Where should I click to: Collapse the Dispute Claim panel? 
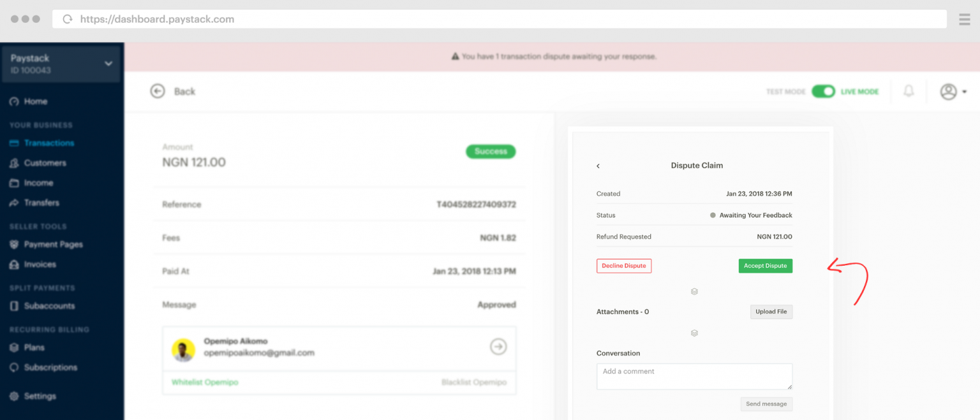click(598, 165)
